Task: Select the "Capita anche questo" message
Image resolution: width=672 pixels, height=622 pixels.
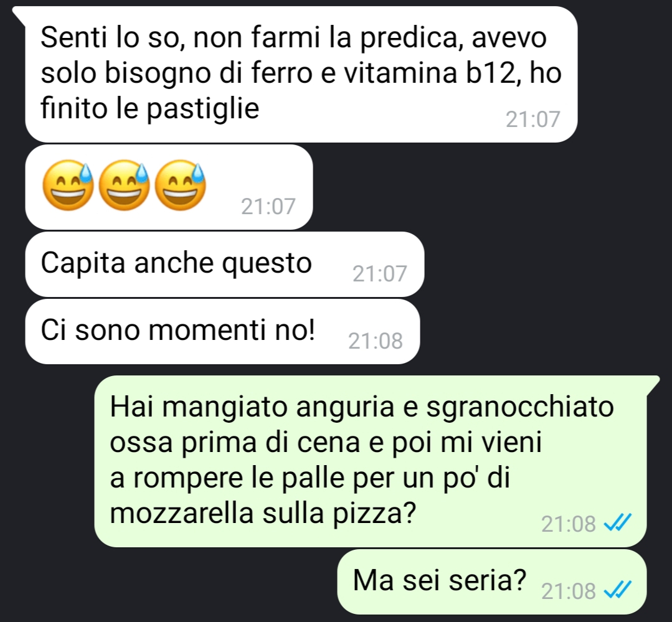Action: coord(225,265)
